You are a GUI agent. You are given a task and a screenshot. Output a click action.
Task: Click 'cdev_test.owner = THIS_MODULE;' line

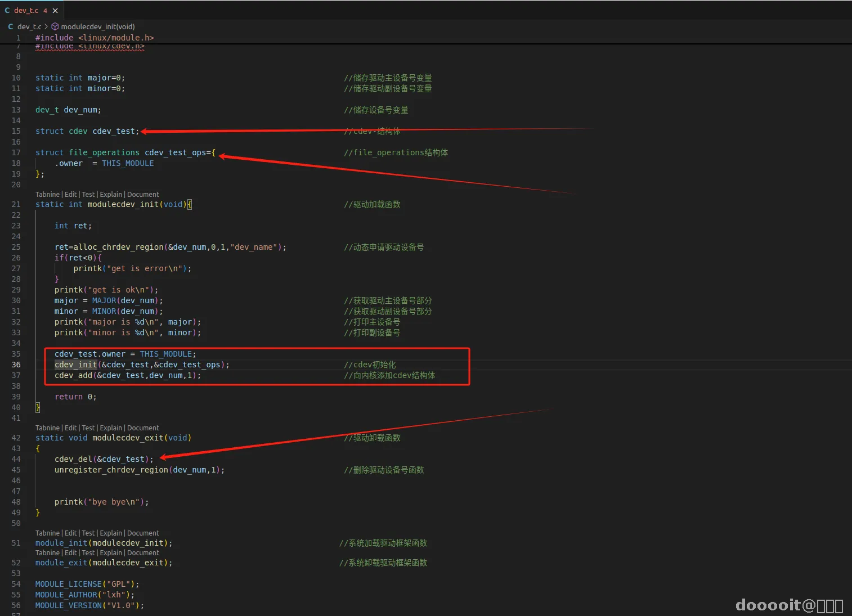point(125,354)
